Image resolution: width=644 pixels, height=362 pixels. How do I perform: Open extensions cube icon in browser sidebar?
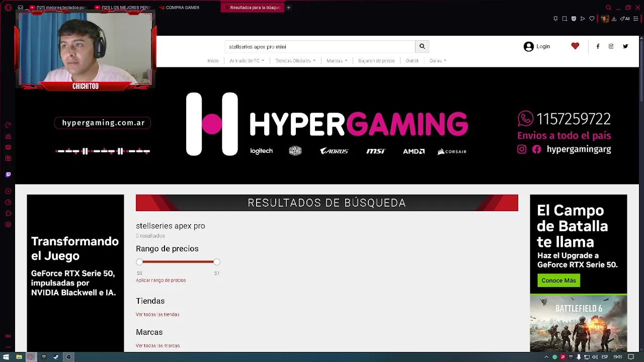pyautogui.click(x=8, y=213)
